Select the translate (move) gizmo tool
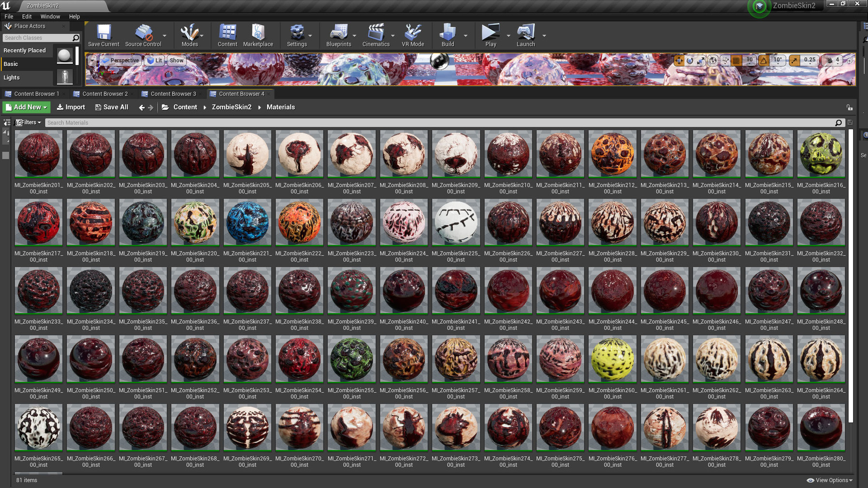868x488 pixels. [x=679, y=60]
